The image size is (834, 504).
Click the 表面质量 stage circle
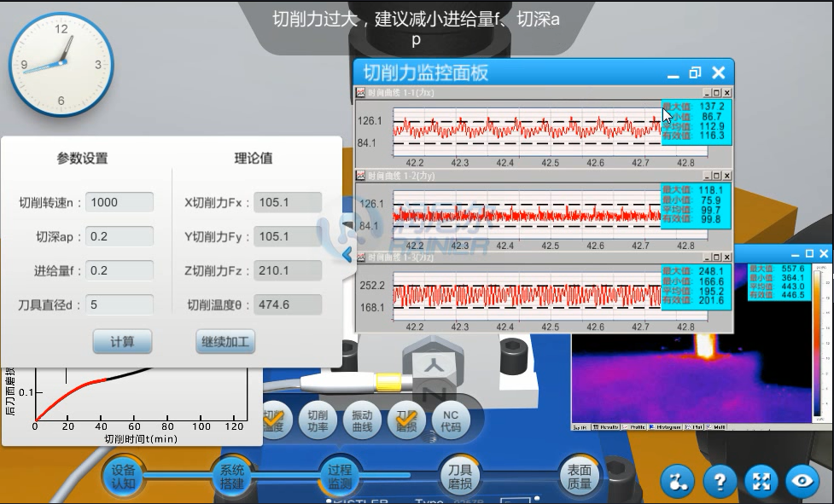580,477
